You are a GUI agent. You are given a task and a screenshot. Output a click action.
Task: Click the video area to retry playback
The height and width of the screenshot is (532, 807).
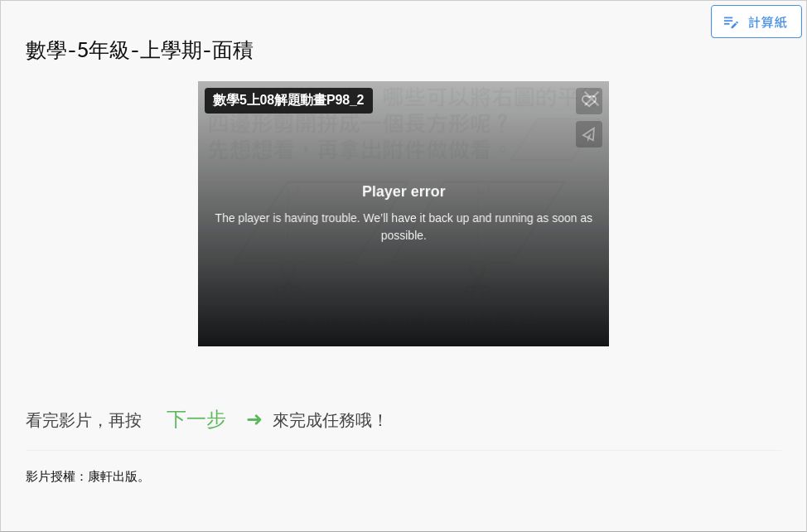pyautogui.click(x=403, y=290)
